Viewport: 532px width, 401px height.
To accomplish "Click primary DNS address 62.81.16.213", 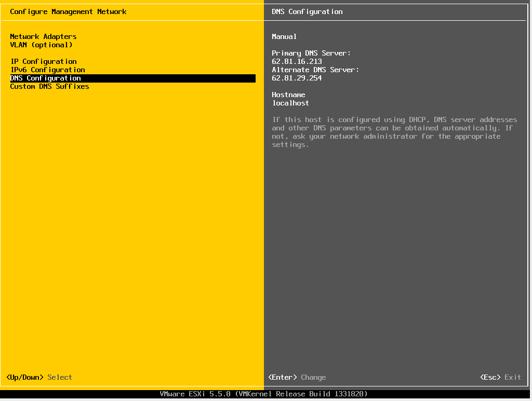I will point(297,61).
